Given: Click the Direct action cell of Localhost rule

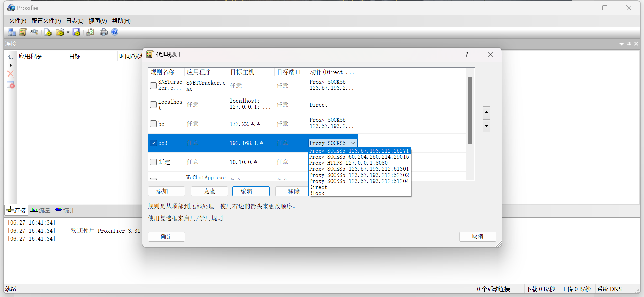Looking at the screenshot, I should click(333, 105).
